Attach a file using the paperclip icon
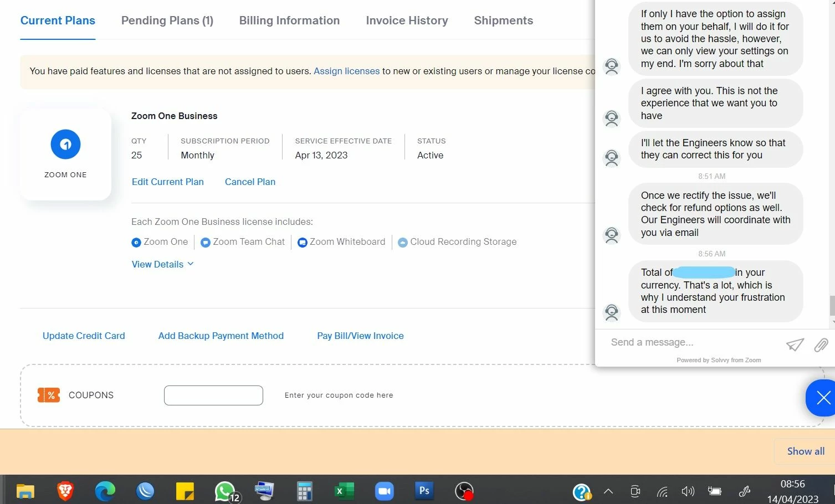Image resolution: width=835 pixels, height=504 pixels. click(821, 345)
